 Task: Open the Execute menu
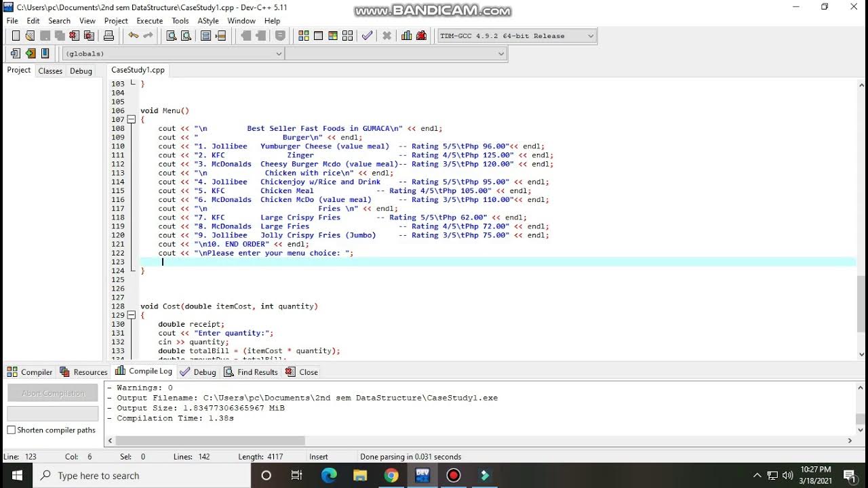coord(150,21)
